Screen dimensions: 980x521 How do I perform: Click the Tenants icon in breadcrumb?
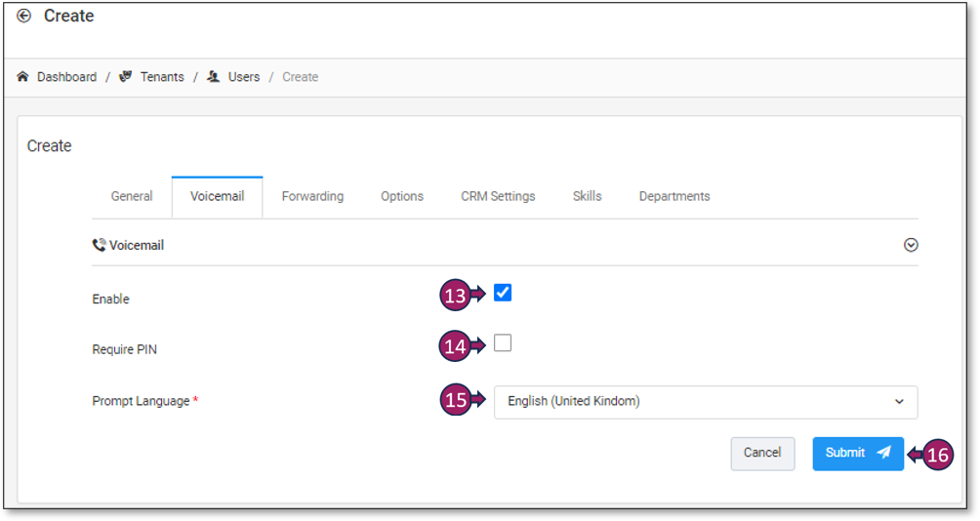point(125,77)
